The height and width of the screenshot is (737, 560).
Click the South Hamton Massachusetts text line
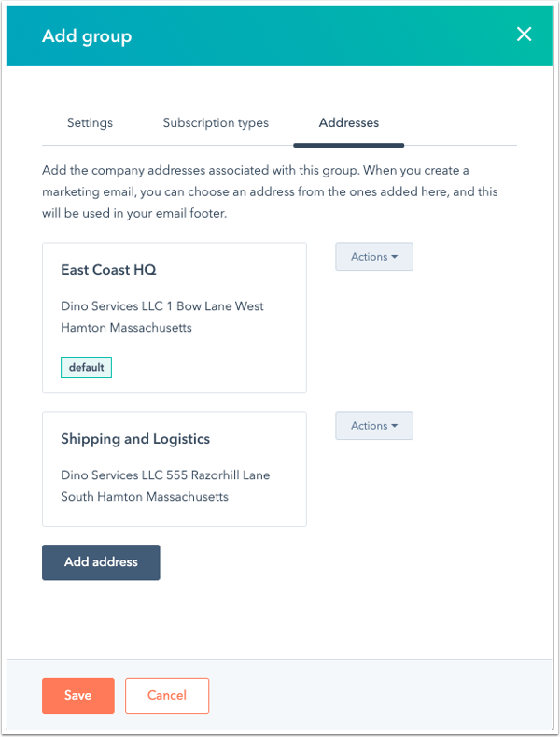point(145,497)
